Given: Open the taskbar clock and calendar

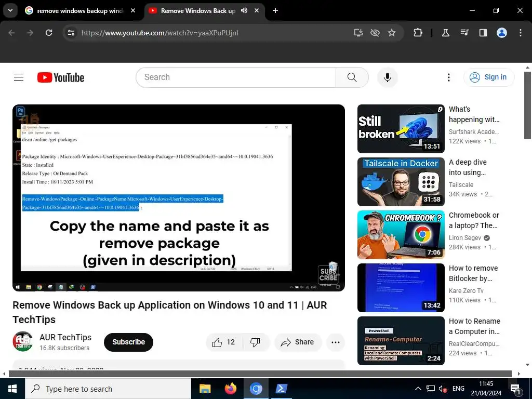Looking at the screenshot, I should click(x=486, y=389).
